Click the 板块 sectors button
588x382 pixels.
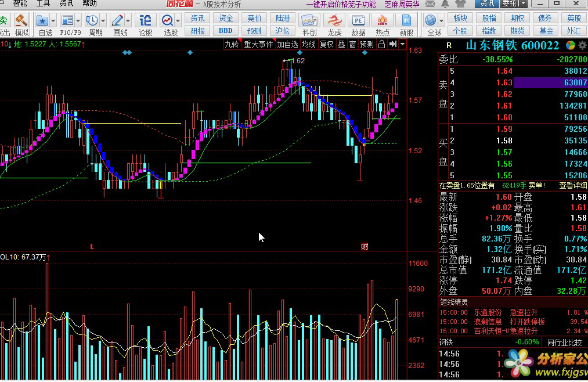pyautogui.click(x=460, y=18)
